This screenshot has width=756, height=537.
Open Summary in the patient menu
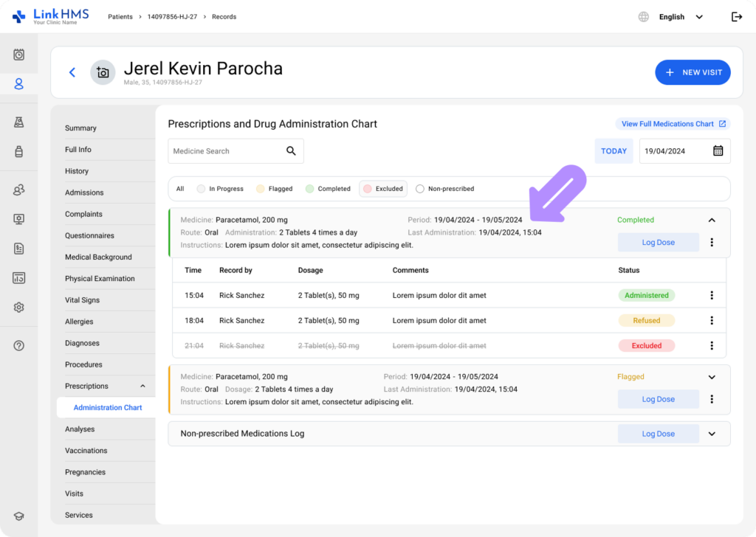(80, 128)
